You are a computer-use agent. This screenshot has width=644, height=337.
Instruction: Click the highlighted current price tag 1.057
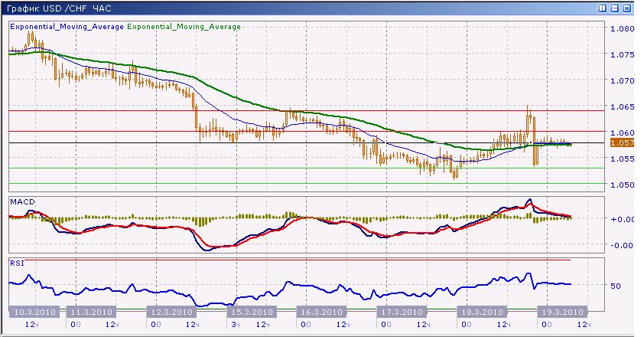click(x=622, y=142)
